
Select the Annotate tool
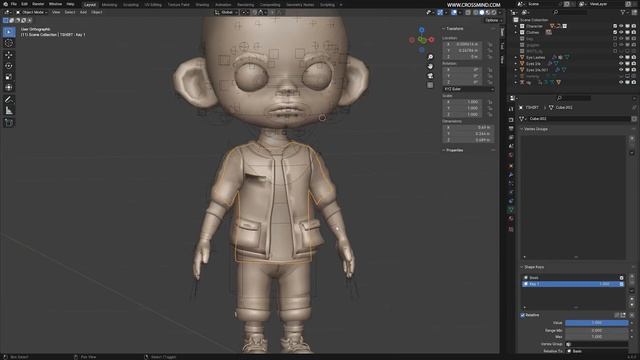click(x=9, y=100)
